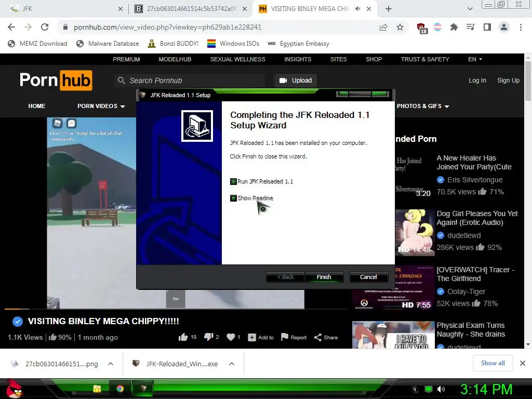Open the SHOP menu item
Viewport: 532px width, 399px height.
coord(374,59)
